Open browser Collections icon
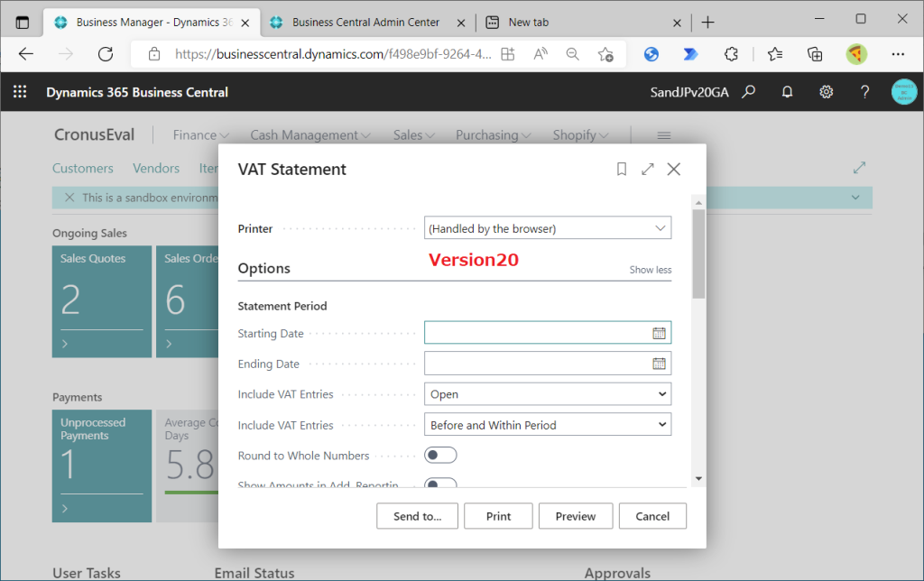Image resolution: width=924 pixels, height=581 pixels. point(815,54)
